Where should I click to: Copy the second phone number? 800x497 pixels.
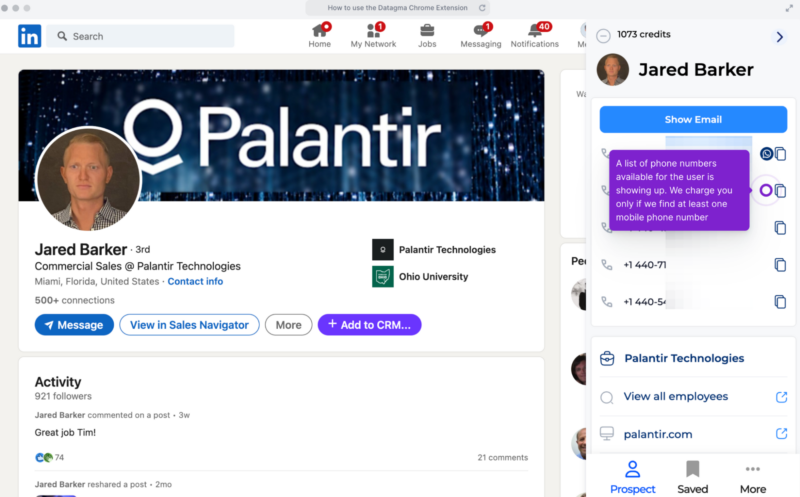(x=780, y=191)
